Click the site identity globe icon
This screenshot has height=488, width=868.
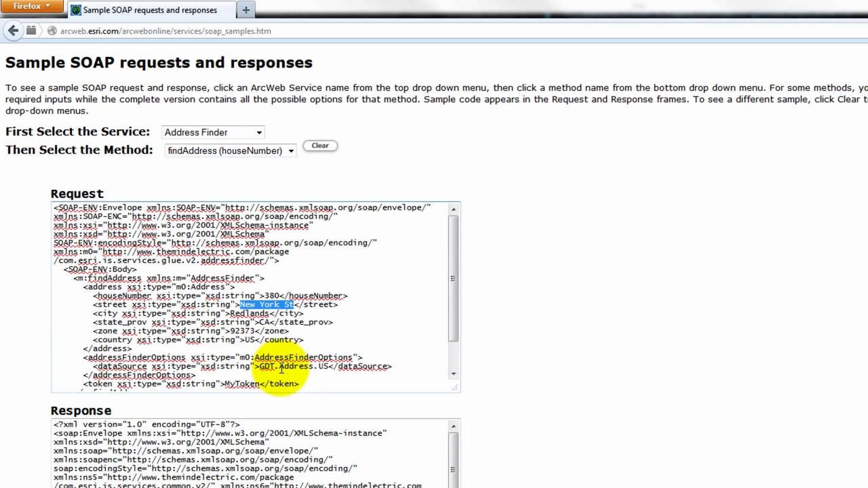[52, 31]
